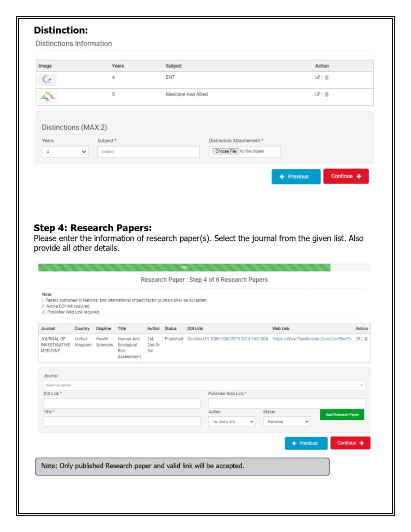Go Previous from the Distinctions section
This screenshot has height=532, width=411.
296,177
